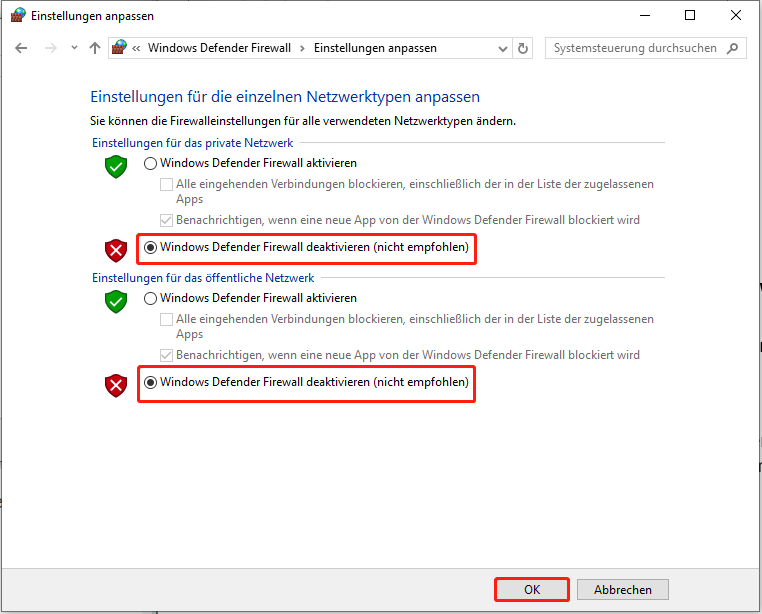The height and width of the screenshot is (614, 762).
Task: Minimize the Einstellungen anpassen window
Action: 644,16
